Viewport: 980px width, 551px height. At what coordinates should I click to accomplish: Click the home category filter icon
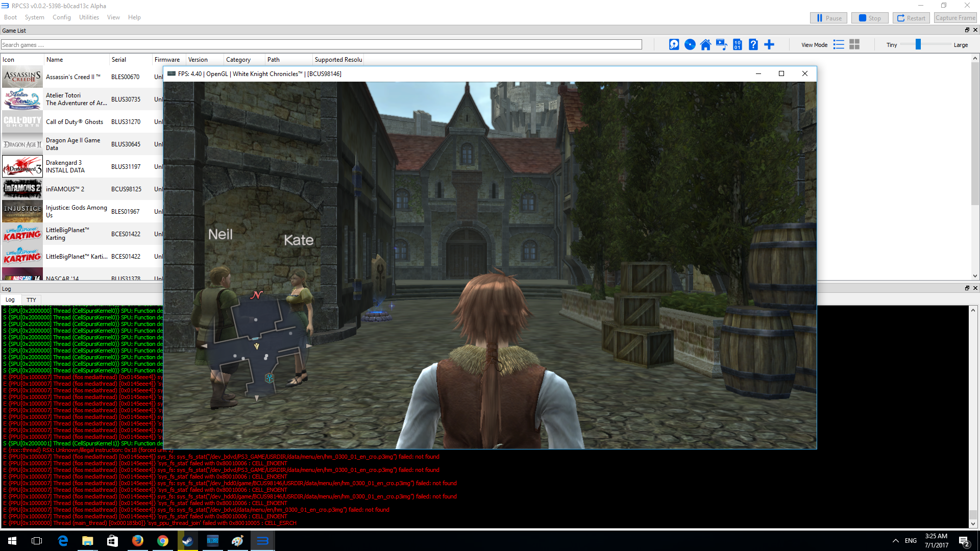pos(705,45)
